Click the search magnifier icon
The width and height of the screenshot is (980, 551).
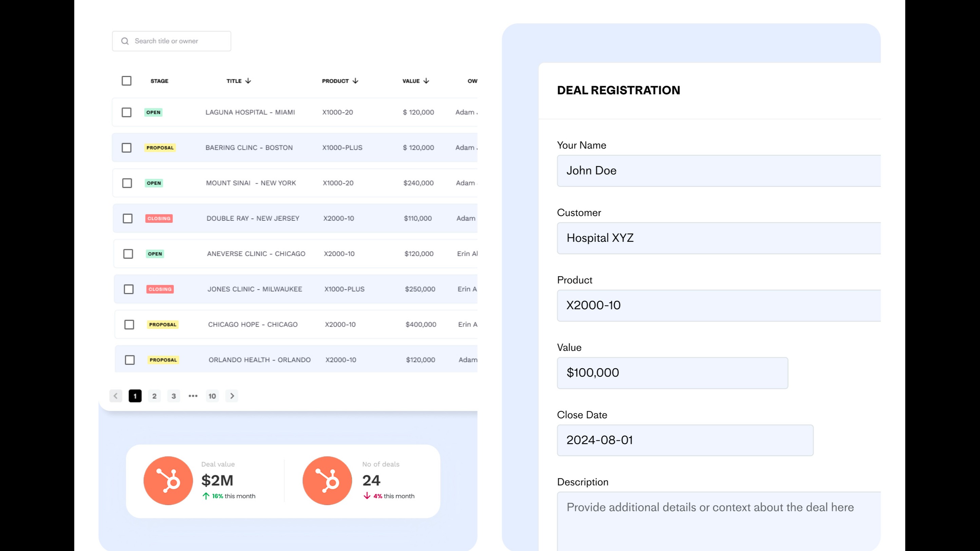click(x=125, y=41)
